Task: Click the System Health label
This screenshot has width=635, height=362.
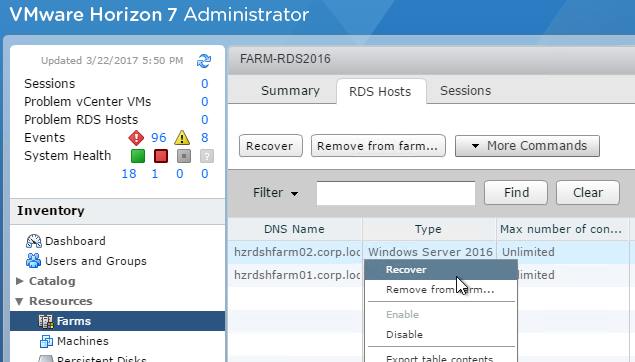Action: click(x=68, y=156)
